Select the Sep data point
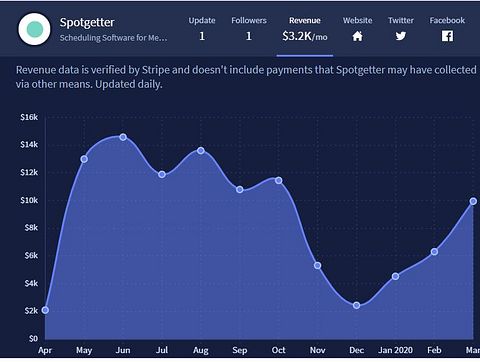The width and height of the screenshot is (480, 362). tap(240, 190)
